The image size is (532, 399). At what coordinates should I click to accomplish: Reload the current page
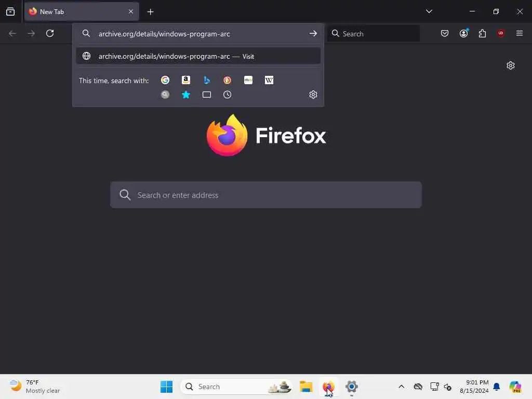[x=50, y=33]
